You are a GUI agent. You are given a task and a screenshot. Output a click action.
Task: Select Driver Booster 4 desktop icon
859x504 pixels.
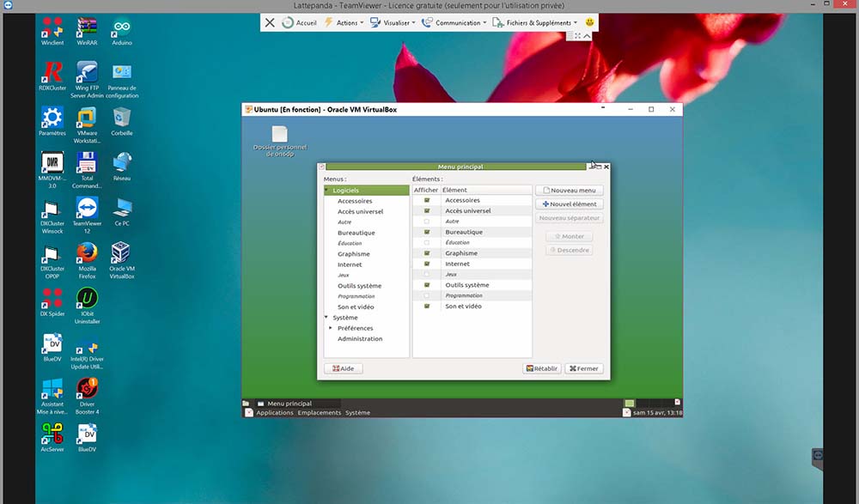[87, 396]
